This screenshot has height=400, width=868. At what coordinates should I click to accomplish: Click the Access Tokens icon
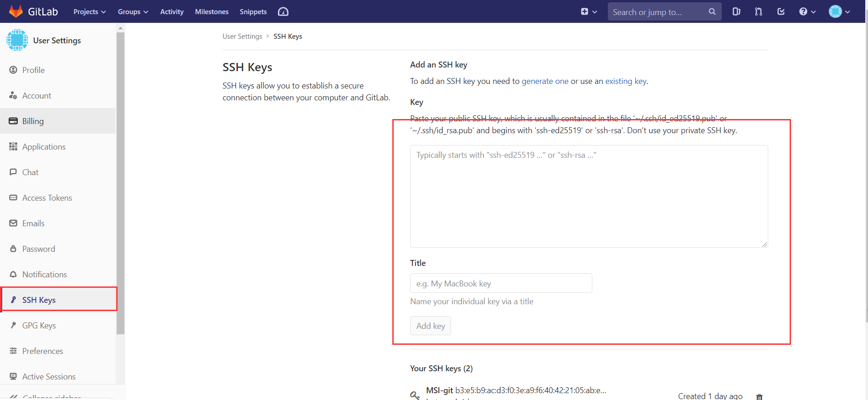pyautogui.click(x=13, y=197)
